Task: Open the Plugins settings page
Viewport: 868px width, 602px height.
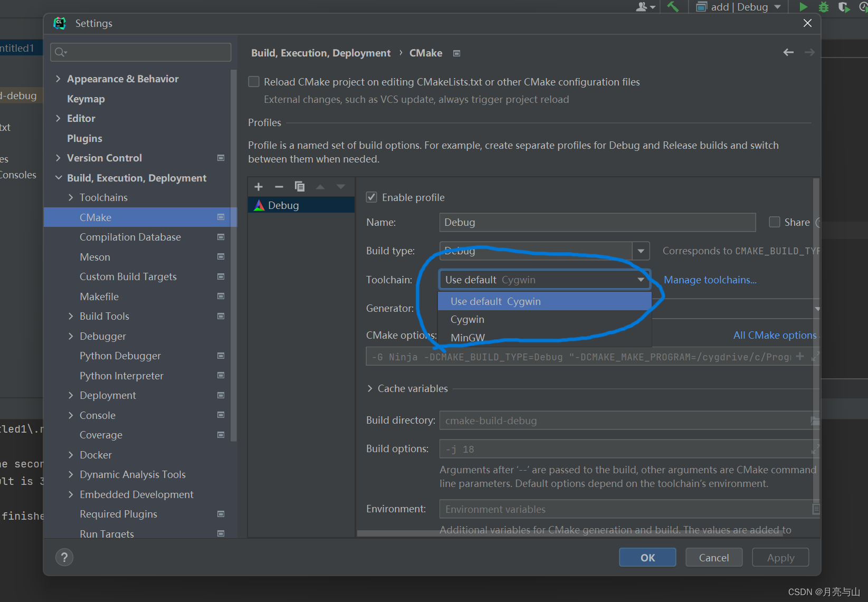Action: tap(84, 138)
